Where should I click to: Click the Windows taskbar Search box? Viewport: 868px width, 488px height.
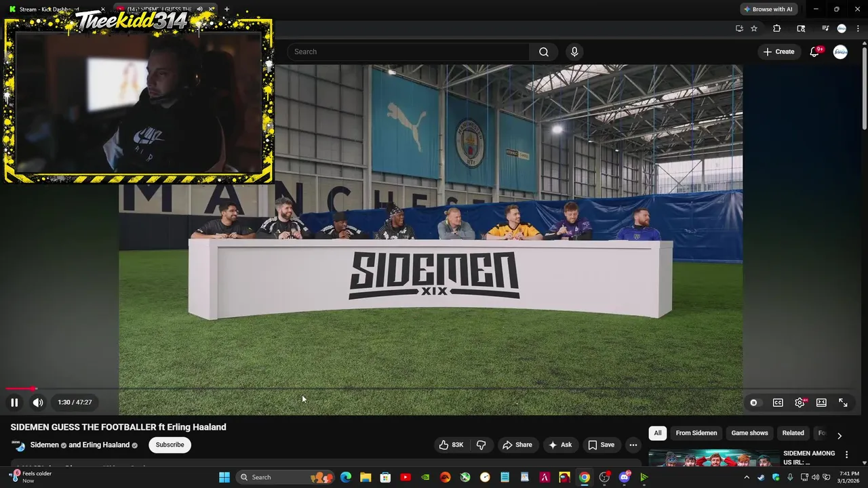pyautogui.click(x=285, y=477)
